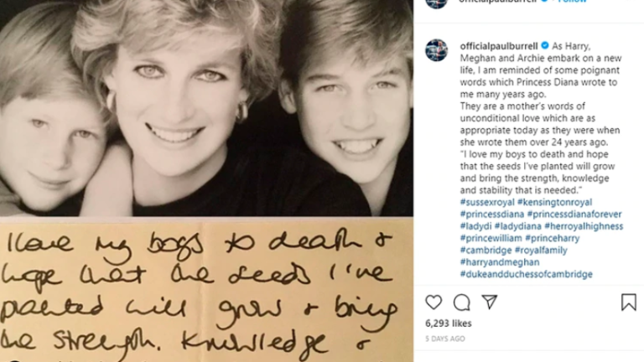The image size is (644, 362).
Task: Click the black-and-white portrait photo
Action: [206, 107]
